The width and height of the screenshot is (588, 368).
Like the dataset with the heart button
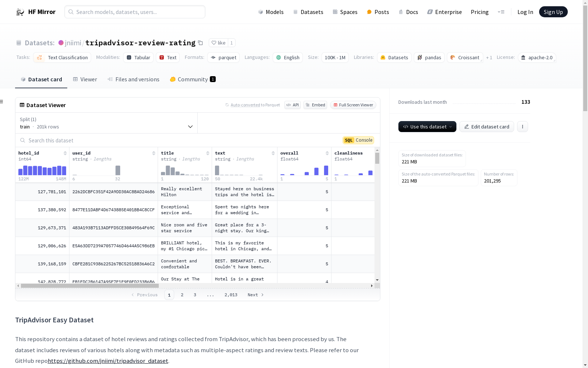coord(218,43)
